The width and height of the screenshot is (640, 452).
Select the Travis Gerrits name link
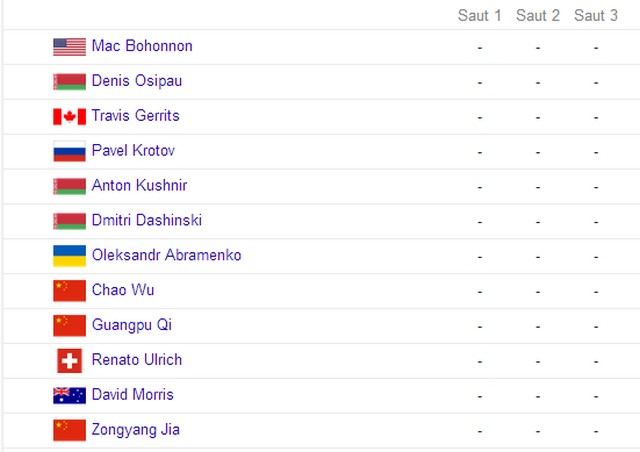coord(136,116)
